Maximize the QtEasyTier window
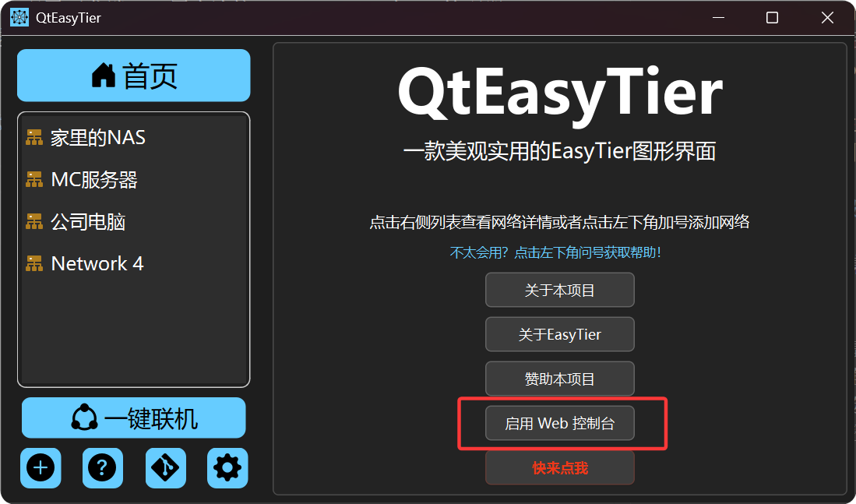Screen dimensions: 856x504 772,17
